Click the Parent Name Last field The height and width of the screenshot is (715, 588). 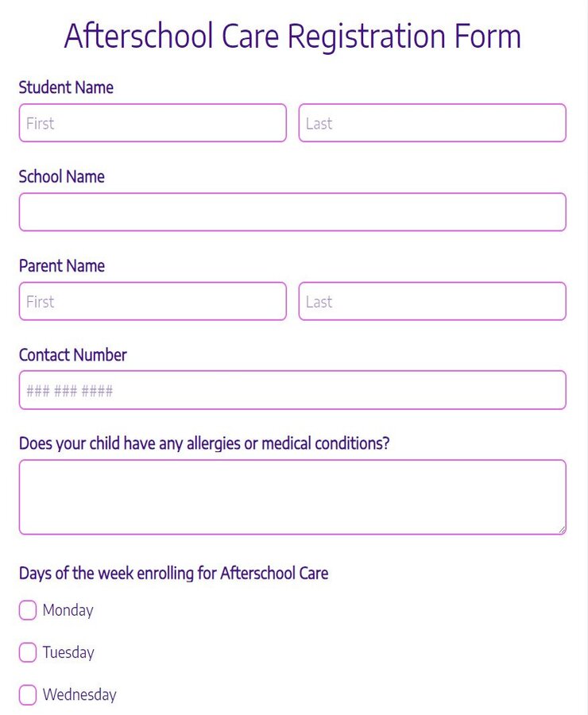click(x=432, y=302)
